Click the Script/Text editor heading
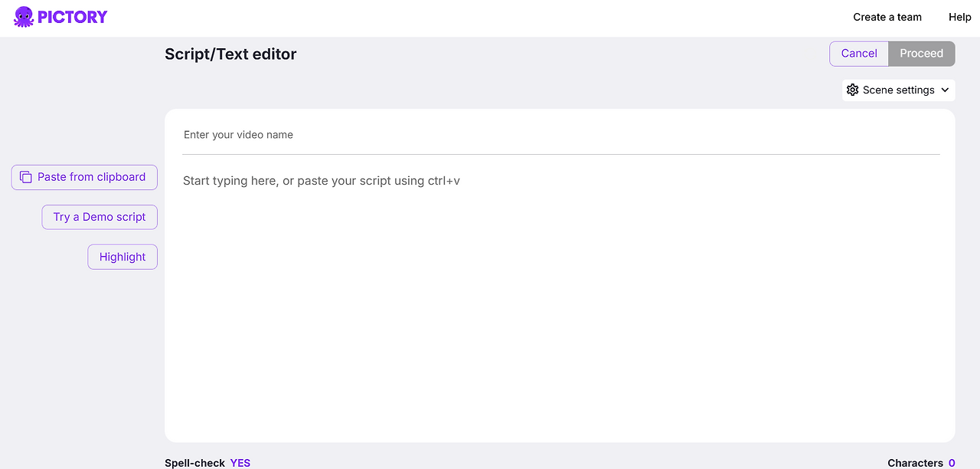The image size is (980, 469). tap(230, 54)
